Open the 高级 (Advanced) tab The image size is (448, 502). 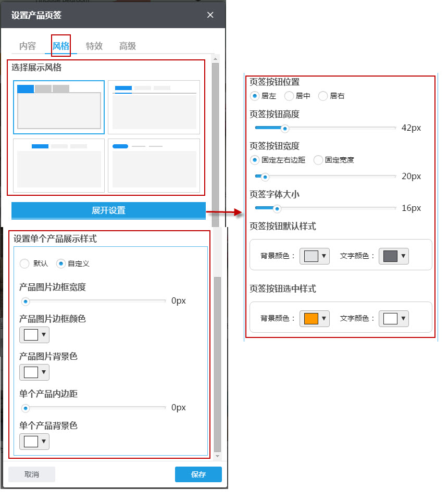click(128, 46)
